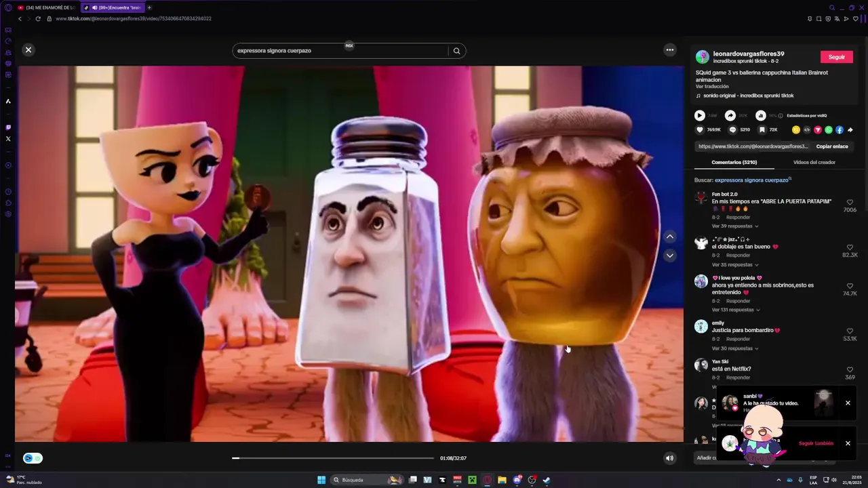This screenshot has width=868, height=488.
Task: Open a new browser tab with the plus
Action: tap(149, 7)
